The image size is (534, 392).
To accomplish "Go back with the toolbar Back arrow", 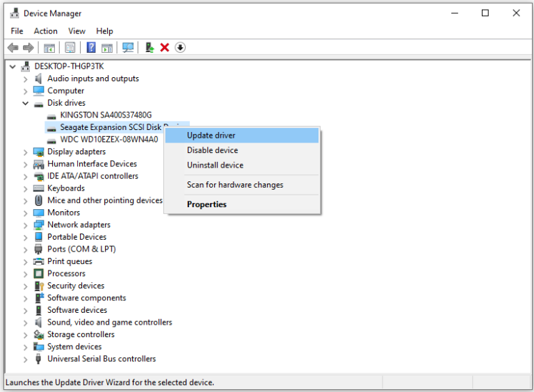I will point(13,48).
